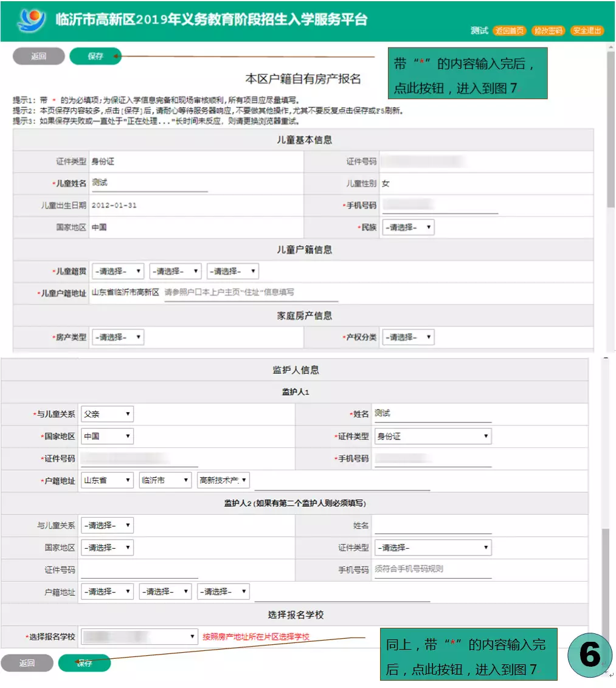The width and height of the screenshot is (616, 688).
Task: Click the platform logo icon in header
Action: pos(31,19)
